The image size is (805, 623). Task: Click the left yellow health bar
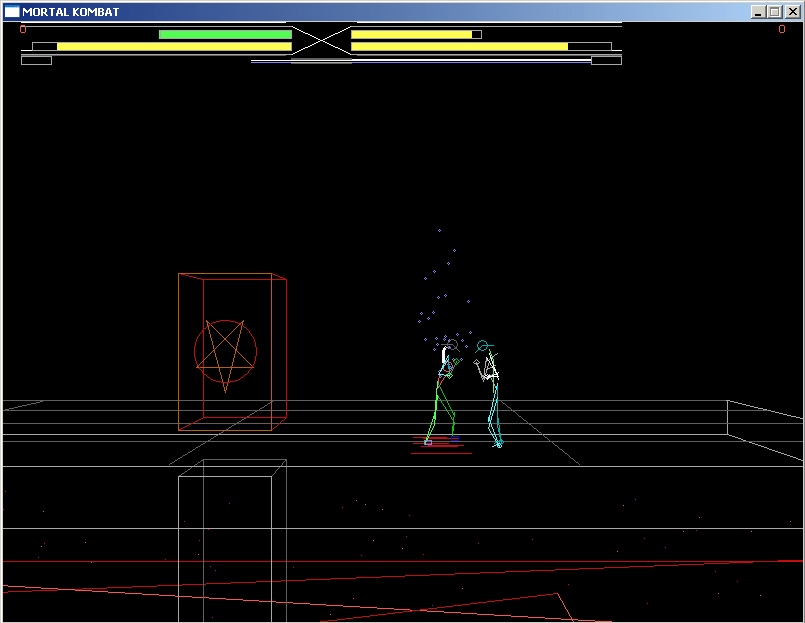point(175,47)
